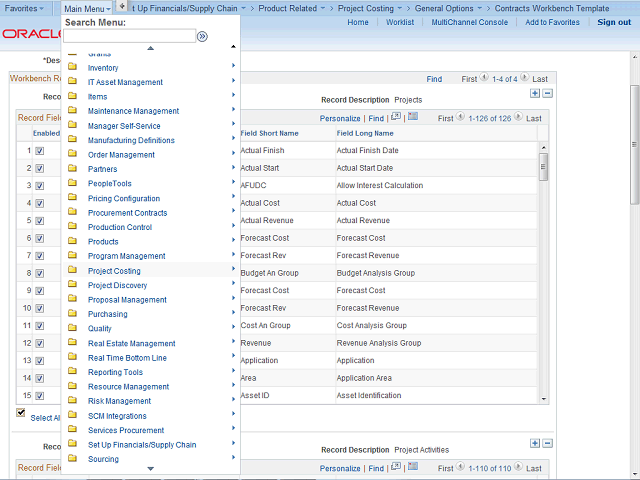Uncheck Enabled checkbox in row 1

point(40,151)
